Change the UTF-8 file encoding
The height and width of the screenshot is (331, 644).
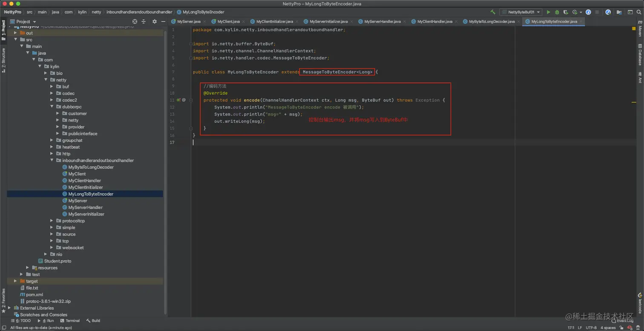click(591, 328)
